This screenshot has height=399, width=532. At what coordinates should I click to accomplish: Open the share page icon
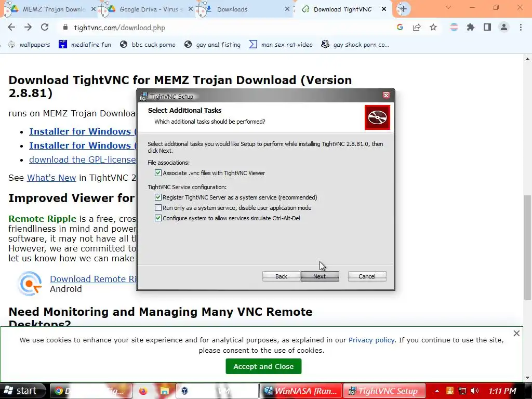click(417, 27)
